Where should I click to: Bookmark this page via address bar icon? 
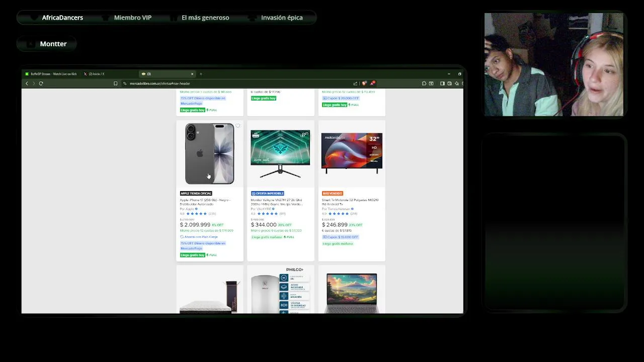pyautogui.click(x=116, y=83)
